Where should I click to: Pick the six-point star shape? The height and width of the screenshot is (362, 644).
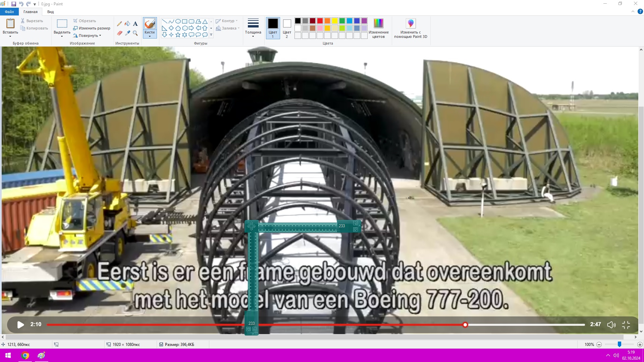pos(184,35)
